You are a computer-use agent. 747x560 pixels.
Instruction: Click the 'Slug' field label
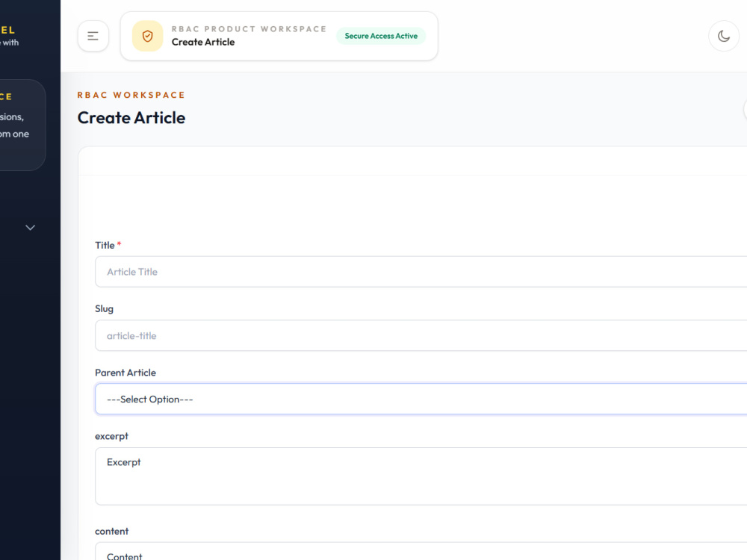tap(104, 308)
